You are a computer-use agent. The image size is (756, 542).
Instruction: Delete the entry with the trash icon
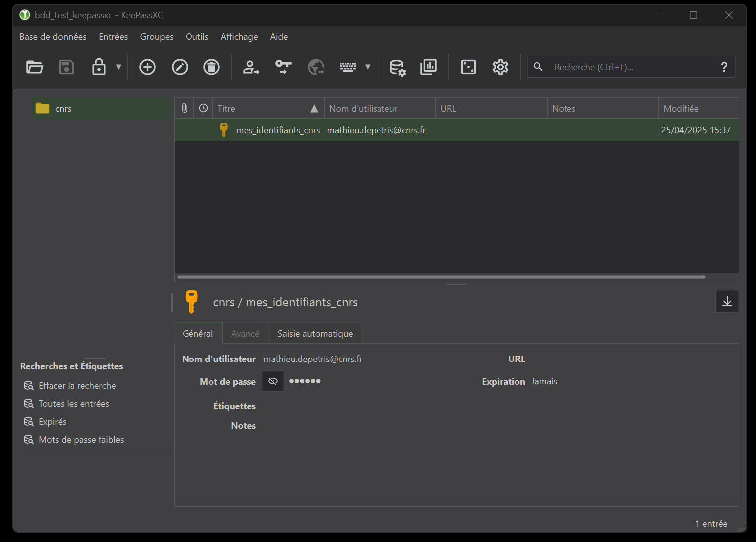(211, 67)
